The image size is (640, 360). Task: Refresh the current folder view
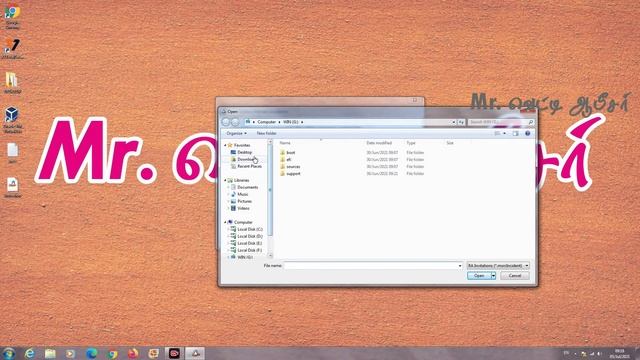pos(461,122)
